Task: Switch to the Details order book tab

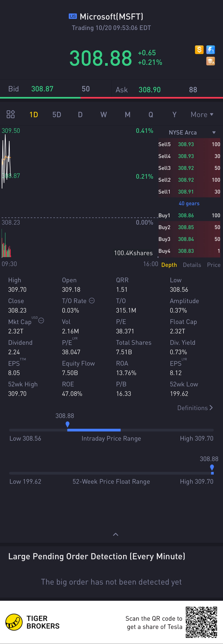Action: 192,265
